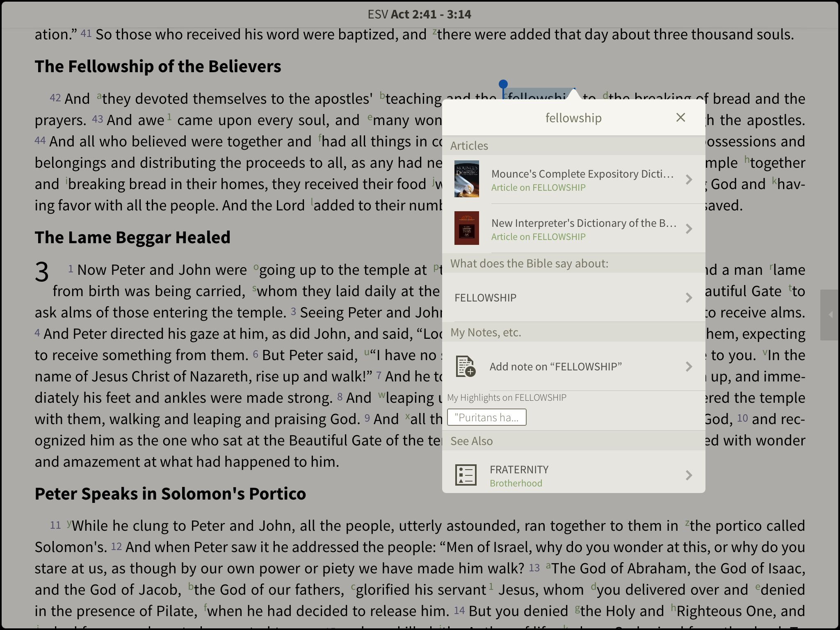Open Mounce's Complete Expository Dictionary article
Viewport: 840px width, 630px height.
click(x=573, y=179)
